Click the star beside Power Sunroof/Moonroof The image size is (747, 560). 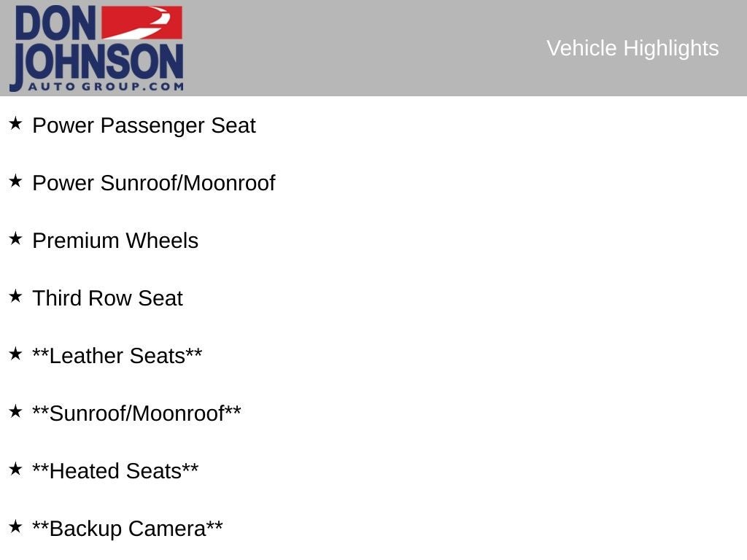click(15, 181)
